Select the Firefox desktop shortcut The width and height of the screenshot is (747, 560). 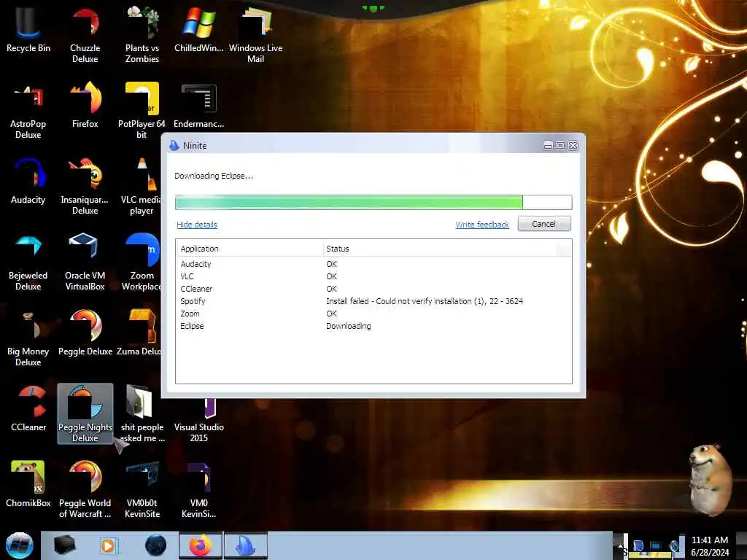coord(85,105)
